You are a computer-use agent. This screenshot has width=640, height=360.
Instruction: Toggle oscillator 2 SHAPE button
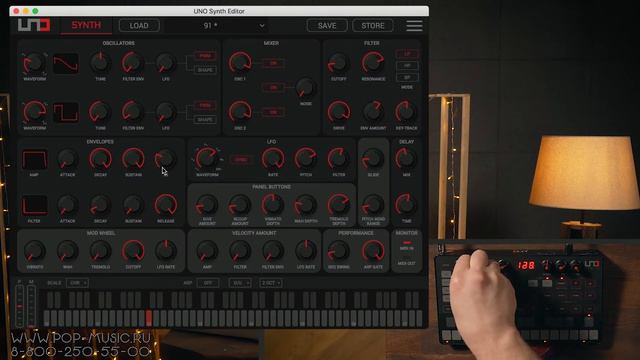tap(205, 120)
